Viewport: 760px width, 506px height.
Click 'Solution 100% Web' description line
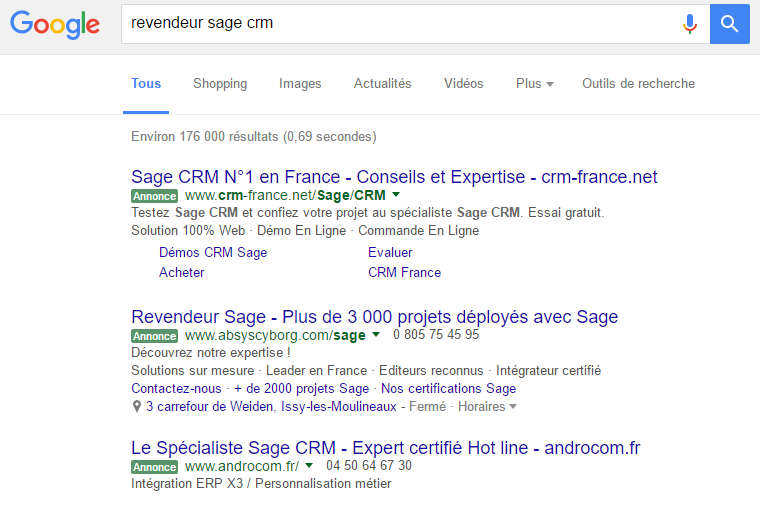point(305,231)
